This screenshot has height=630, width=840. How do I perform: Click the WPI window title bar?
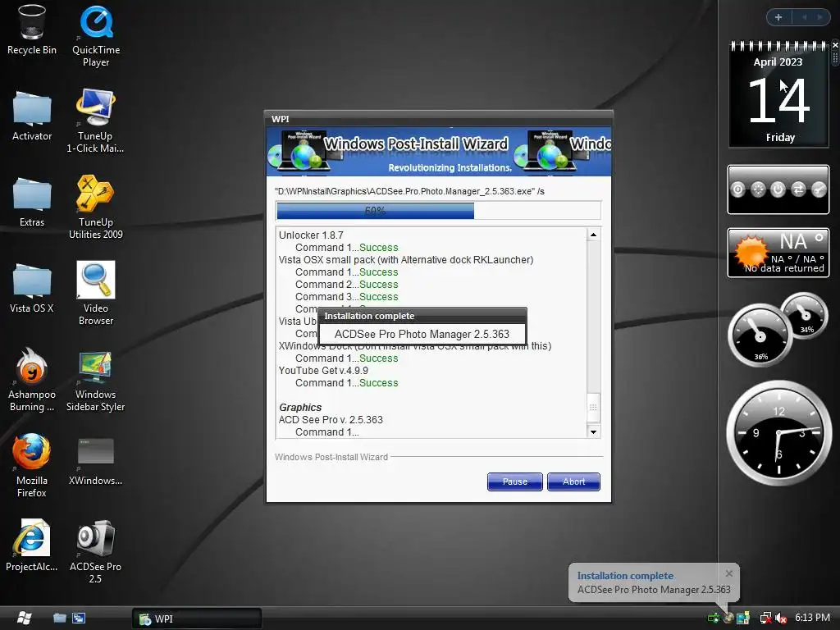point(439,118)
